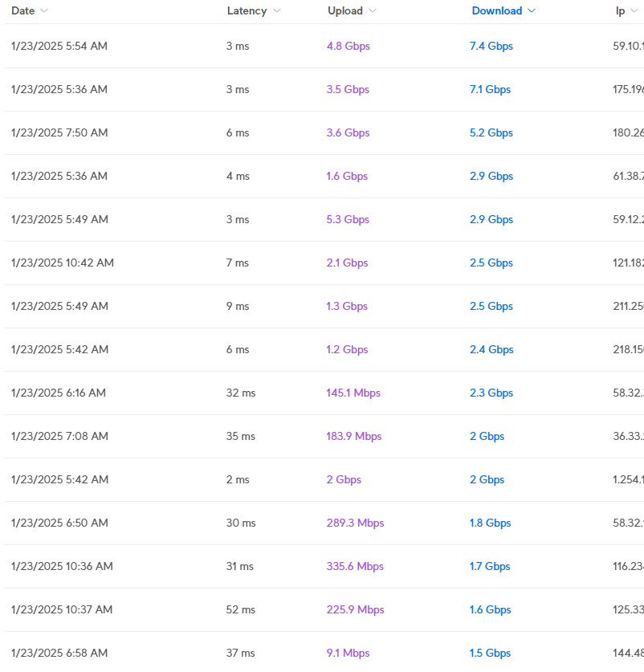Select the 7.1 Gbps download value

pyautogui.click(x=490, y=90)
